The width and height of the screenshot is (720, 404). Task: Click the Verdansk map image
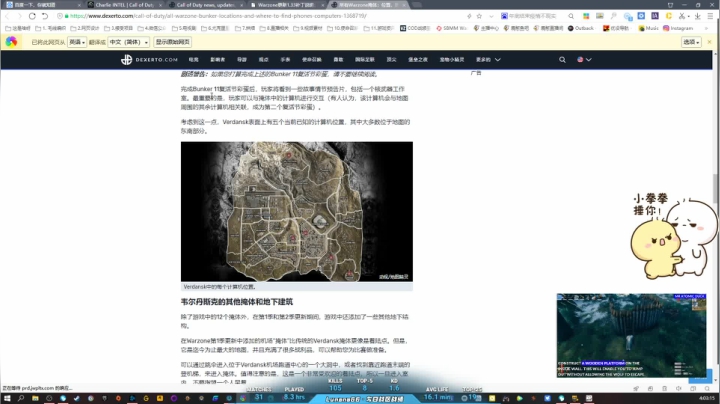pyautogui.click(x=297, y=212)
